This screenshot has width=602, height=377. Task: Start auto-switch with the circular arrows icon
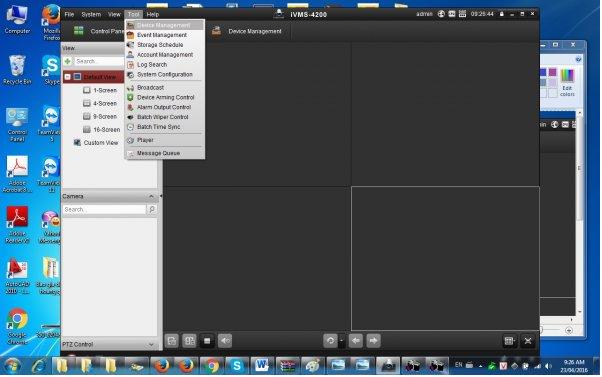point(330,341)
